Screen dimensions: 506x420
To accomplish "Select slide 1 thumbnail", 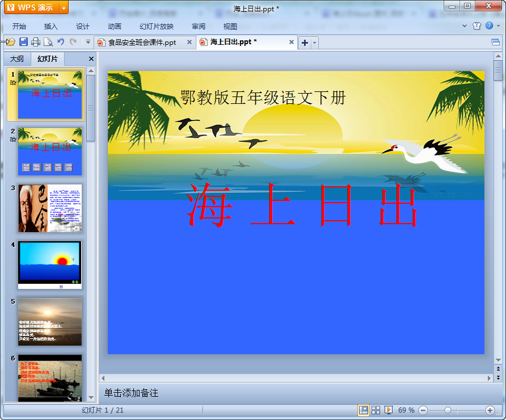I will pyautogui.click(x=50, y=95).
